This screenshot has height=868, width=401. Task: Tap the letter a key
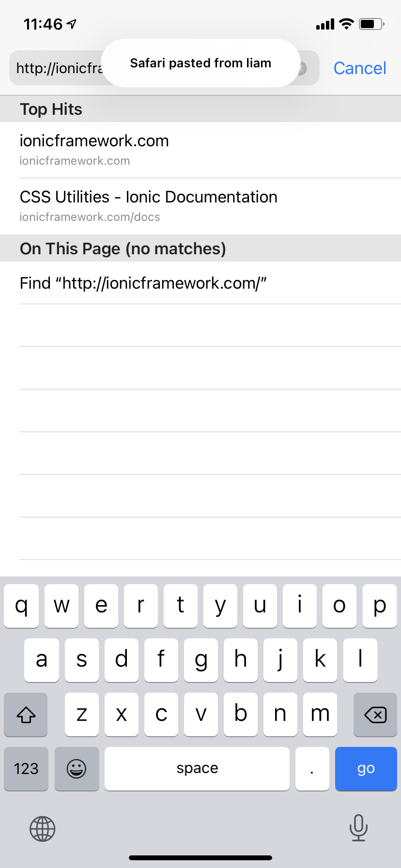[42, 660]
